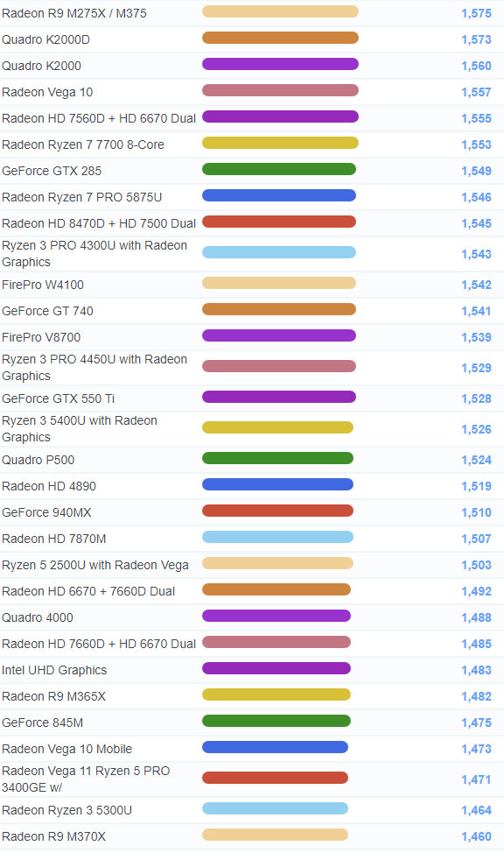Screen dimensions: 504x853
Task: Click the purple bar for Quadro 4000
Action: pos(276,616)
